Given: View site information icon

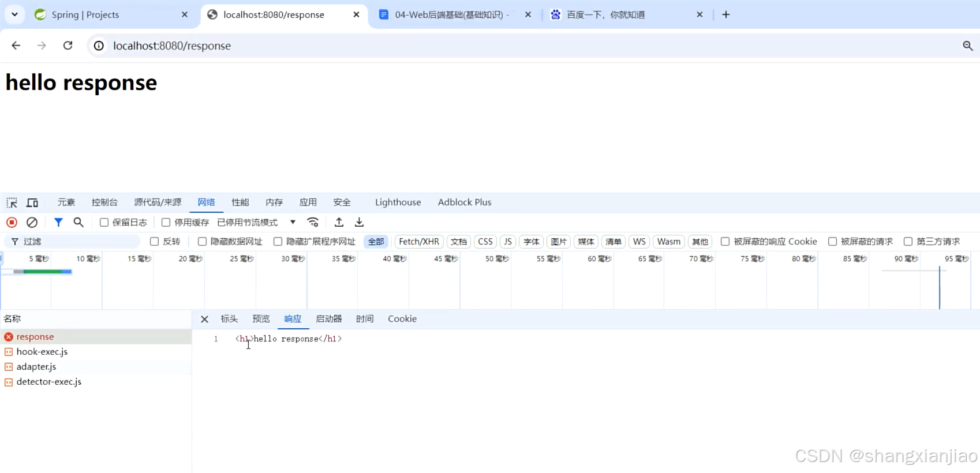Looking at the screenshot, I should [99, 46].
